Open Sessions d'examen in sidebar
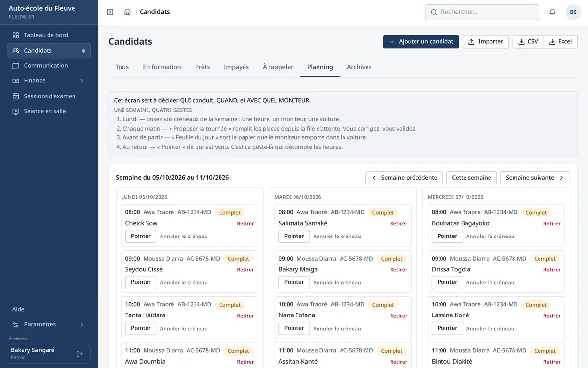This screenshot has width=588, height=368. 49,96
